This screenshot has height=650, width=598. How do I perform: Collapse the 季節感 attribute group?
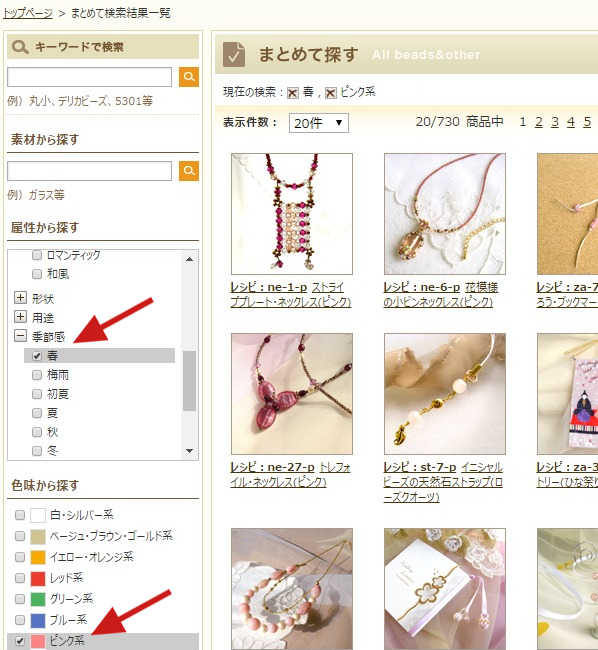point(20,336)
